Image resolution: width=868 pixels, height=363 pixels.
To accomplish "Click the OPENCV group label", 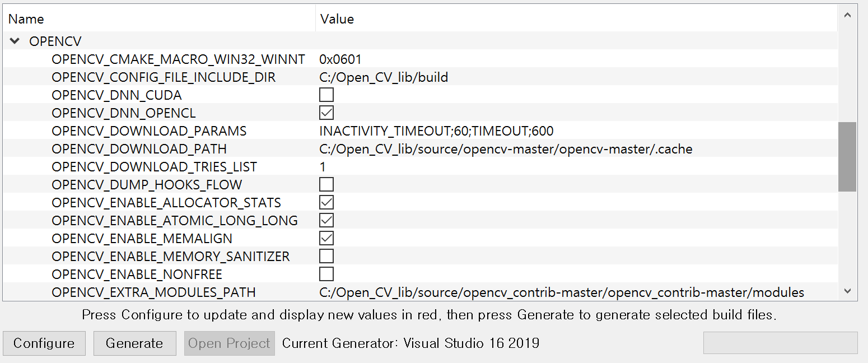I will click(55, 41).
